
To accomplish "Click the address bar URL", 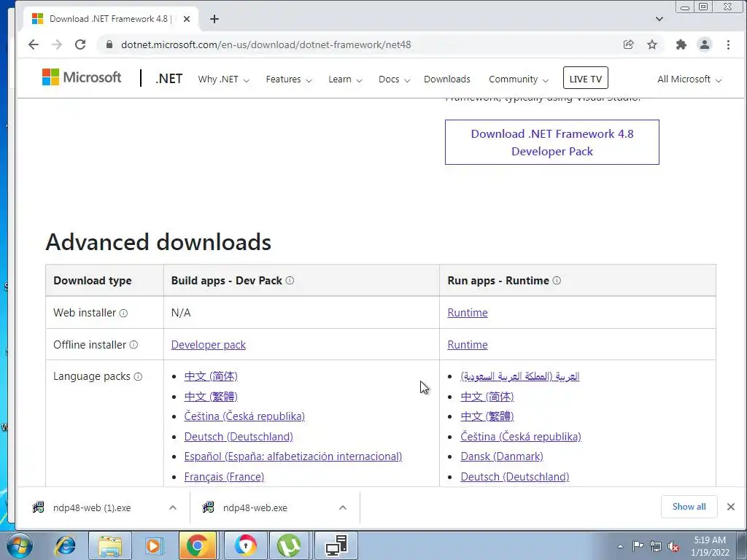I will (x=266, y=44).
